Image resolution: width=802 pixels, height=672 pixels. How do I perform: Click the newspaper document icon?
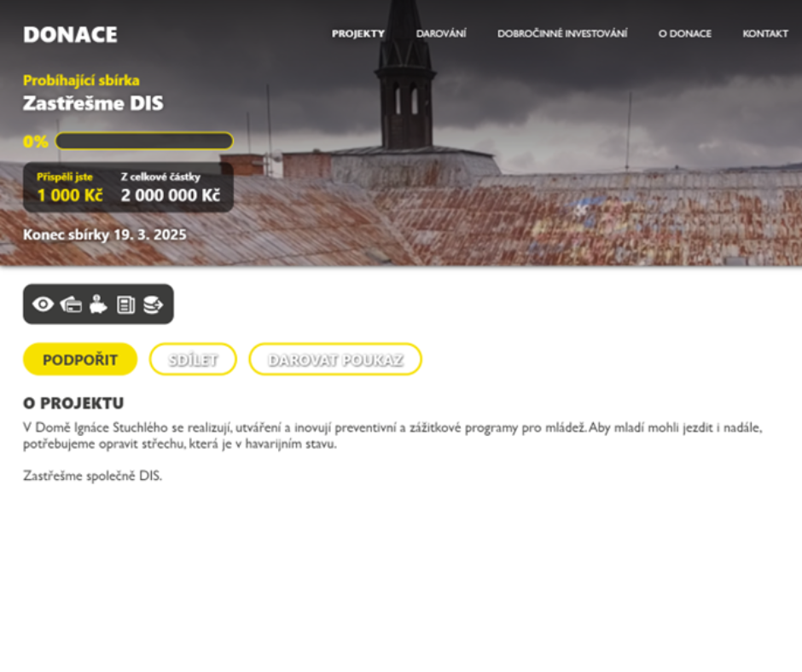(125, 304)
